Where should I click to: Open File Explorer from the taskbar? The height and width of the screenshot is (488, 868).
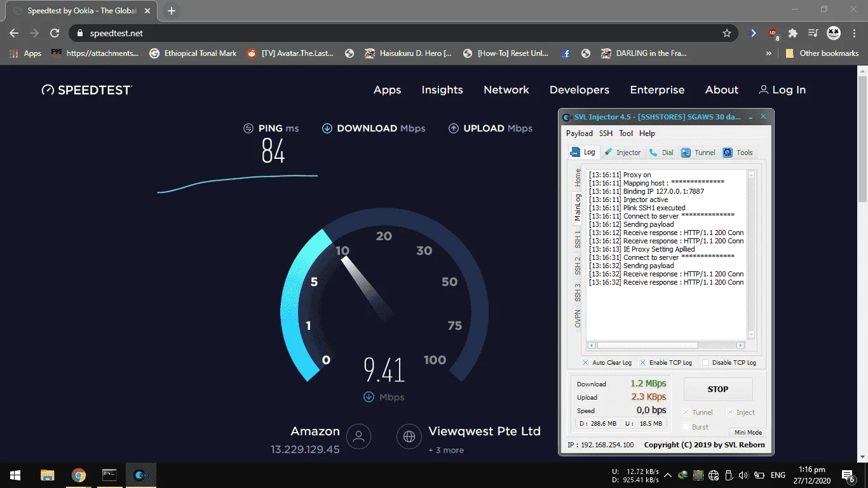(x=47, y=475)
